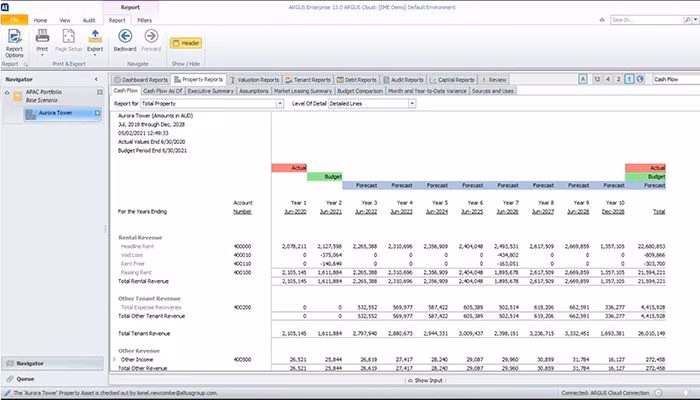Toggle the Header show/hide button
Screen dimensions: 700x400
(x=186, y=43)
